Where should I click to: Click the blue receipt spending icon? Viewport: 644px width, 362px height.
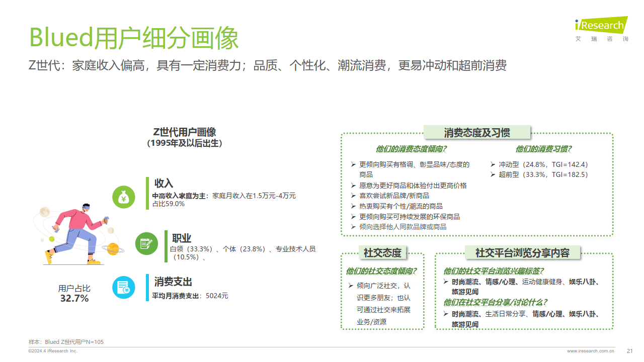click(124, 288)
